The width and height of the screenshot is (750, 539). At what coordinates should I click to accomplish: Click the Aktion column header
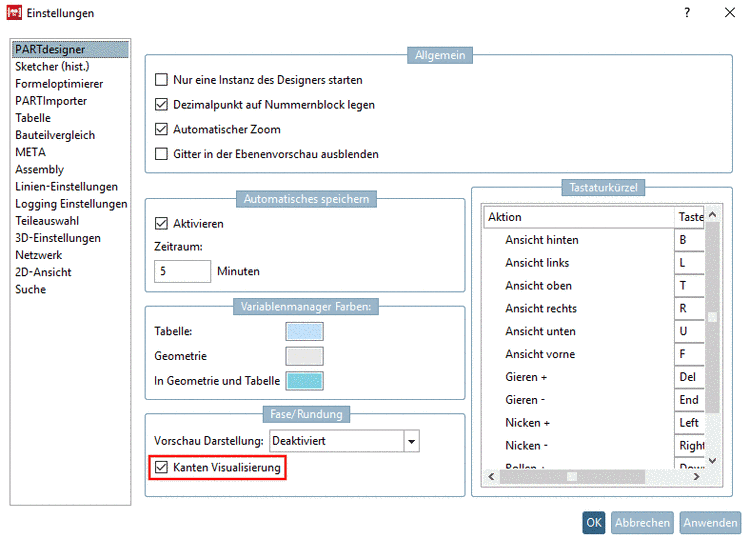coord(579,217)
